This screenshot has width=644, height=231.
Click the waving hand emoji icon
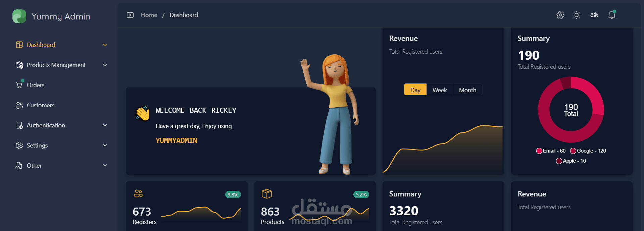[143, 113]
